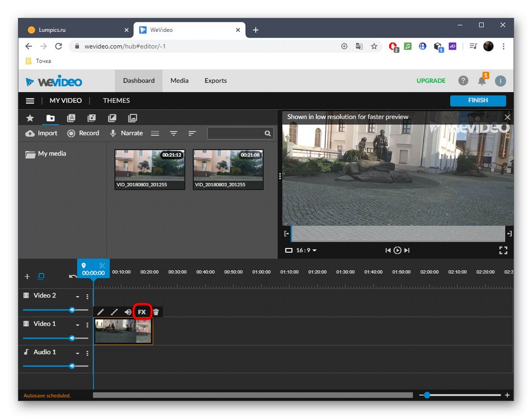This screenshot has width=532, height=419.
Task: Play the video preview
Action: coord(398,250)
